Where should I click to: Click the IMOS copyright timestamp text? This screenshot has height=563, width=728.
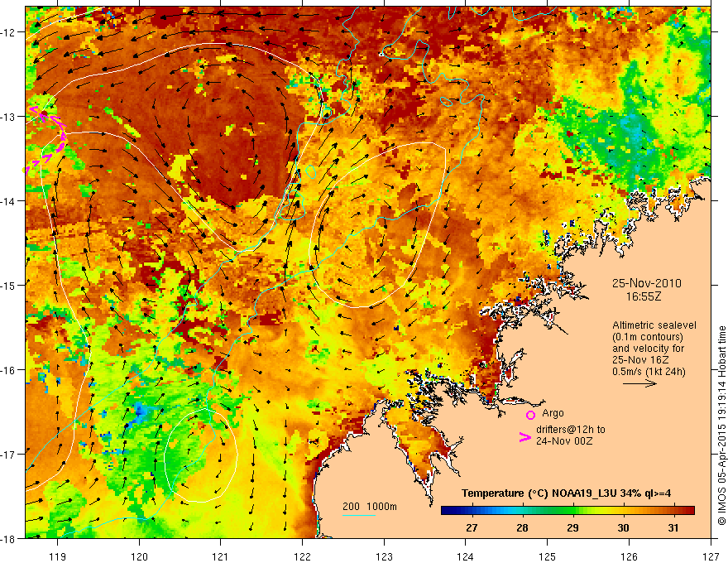[x=721, y=426]
